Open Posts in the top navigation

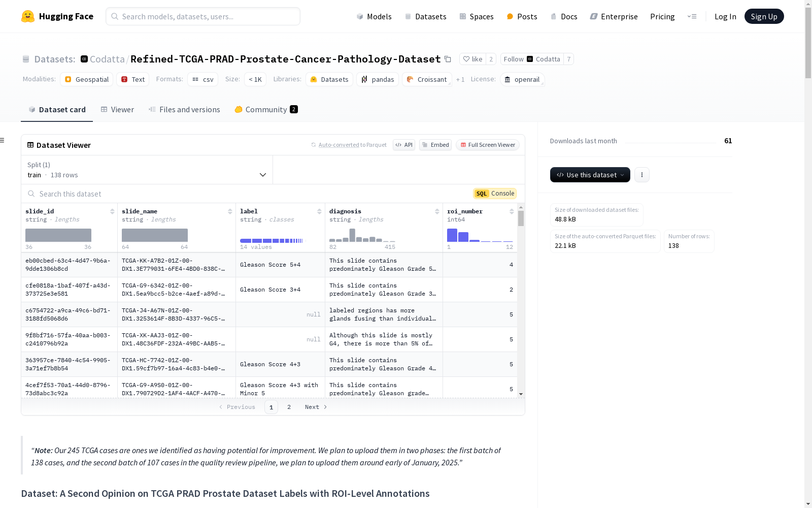522,16
